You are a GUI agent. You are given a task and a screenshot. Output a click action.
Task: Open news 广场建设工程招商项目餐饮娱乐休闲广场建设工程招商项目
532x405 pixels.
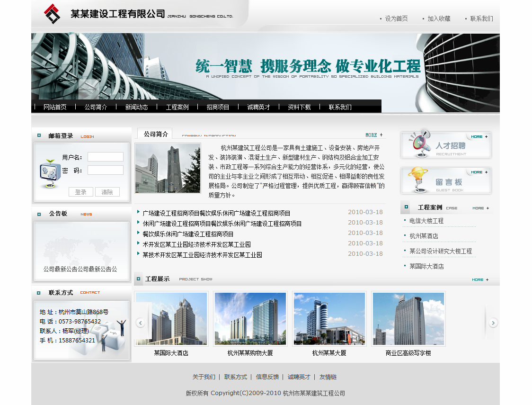[x=216, y=213]
